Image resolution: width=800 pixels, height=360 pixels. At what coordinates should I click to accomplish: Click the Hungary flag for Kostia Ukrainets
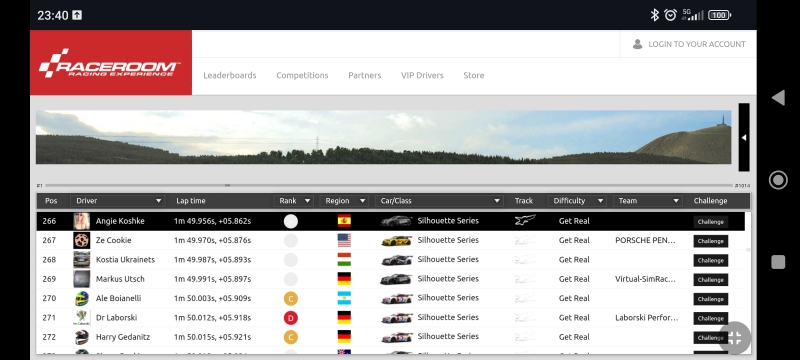coord(344,260)
